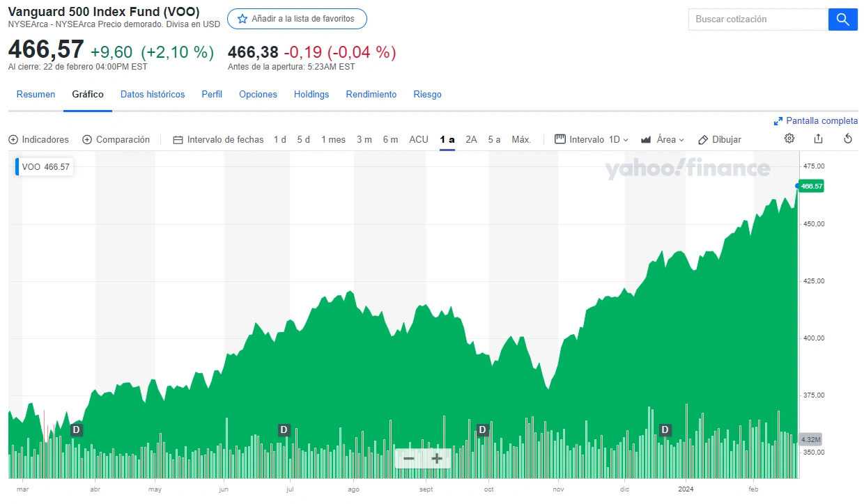Zoom in using the plus control

point(437,458)
